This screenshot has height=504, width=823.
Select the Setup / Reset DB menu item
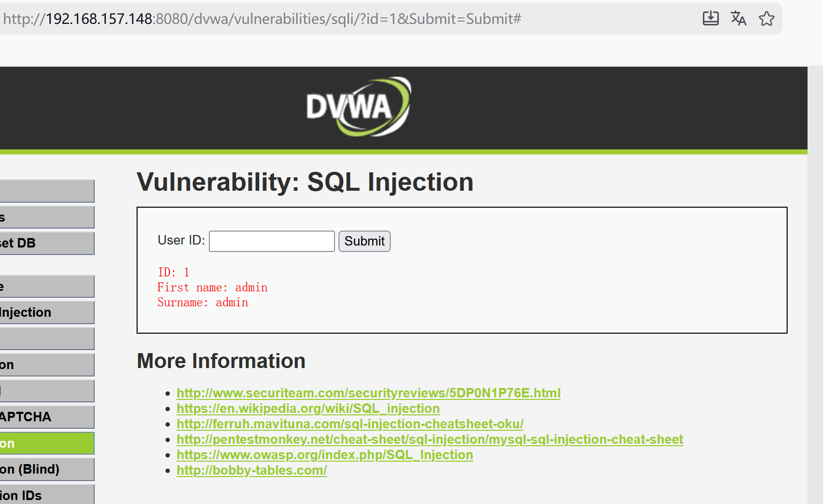(x=47, y=243)
